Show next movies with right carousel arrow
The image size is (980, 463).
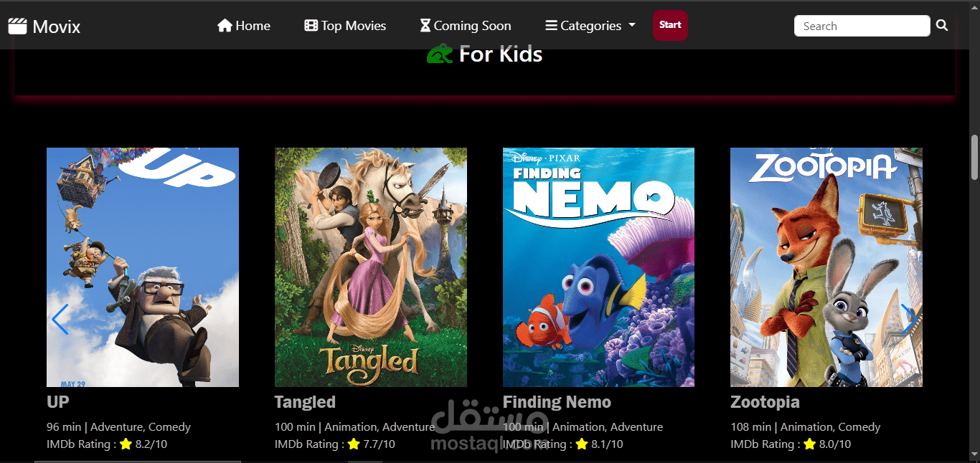(x=909, y=319)
